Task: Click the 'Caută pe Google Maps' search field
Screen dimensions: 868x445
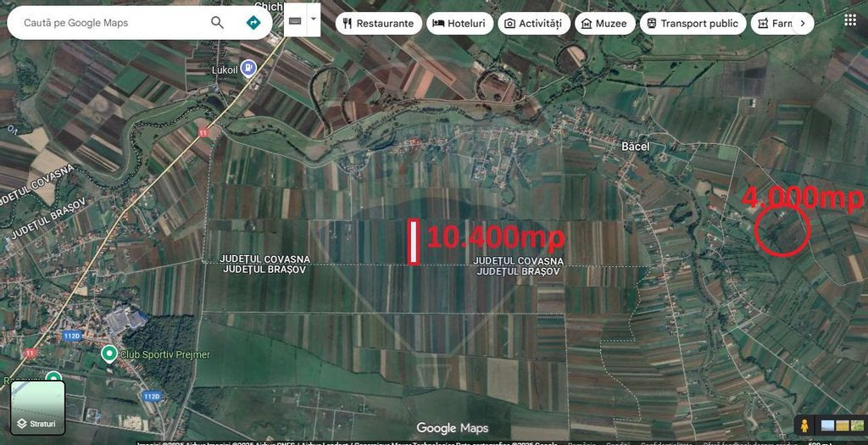Action: point(111,23)
